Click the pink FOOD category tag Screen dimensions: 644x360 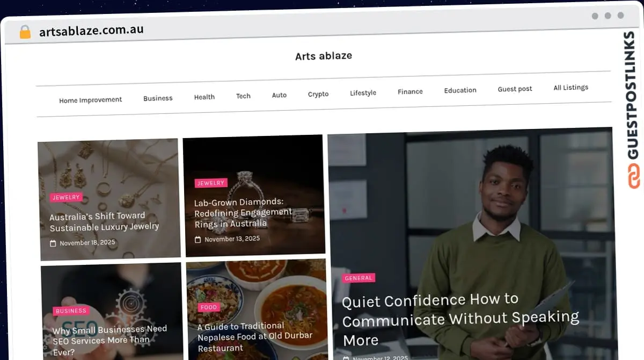[x=208, y=307]
